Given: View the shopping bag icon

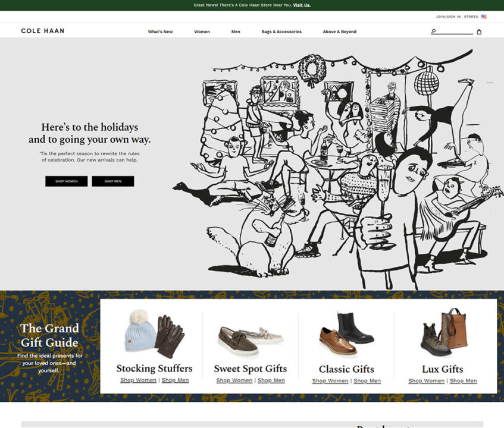Looking at the screenshot, I should click(x=478, y=31).
